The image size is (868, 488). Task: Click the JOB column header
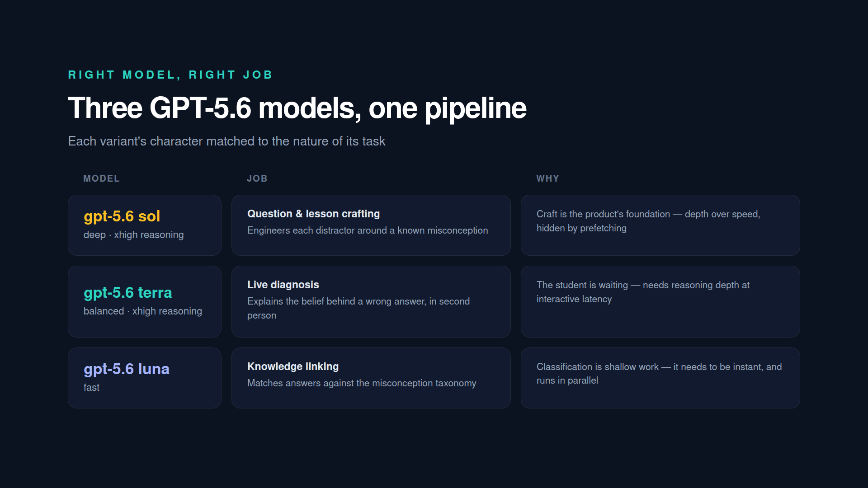point(257,178)
